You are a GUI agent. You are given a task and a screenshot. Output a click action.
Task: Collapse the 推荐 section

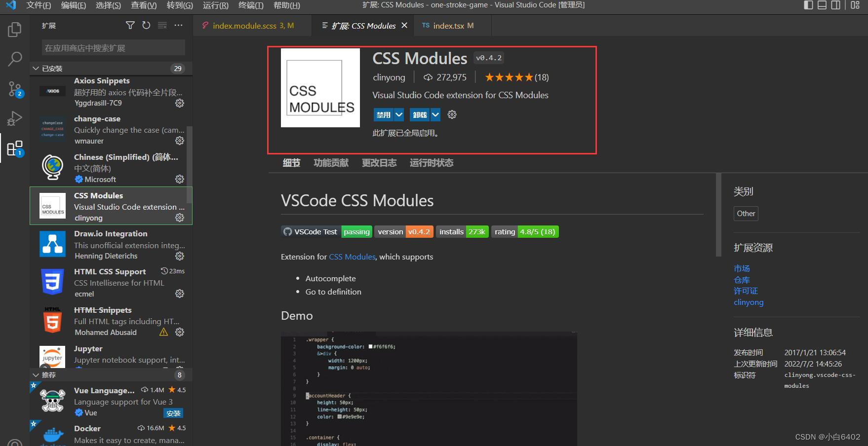pos(36,375)
